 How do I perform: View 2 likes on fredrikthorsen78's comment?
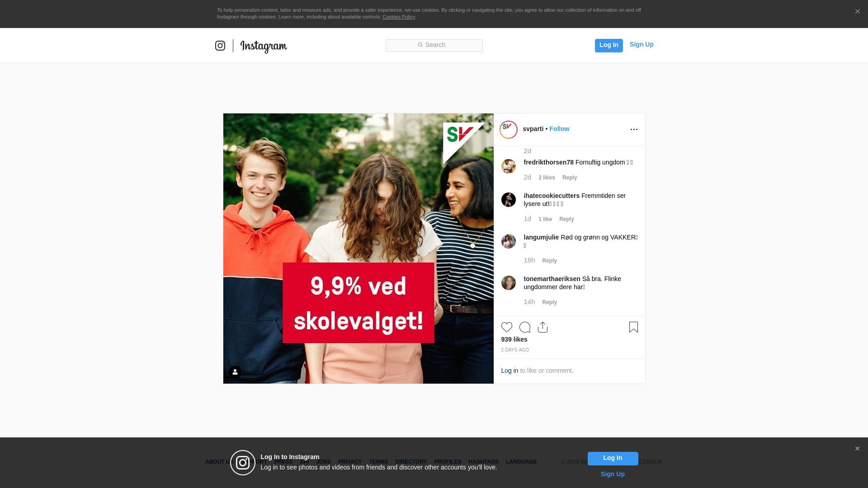(x=547, y=178)
